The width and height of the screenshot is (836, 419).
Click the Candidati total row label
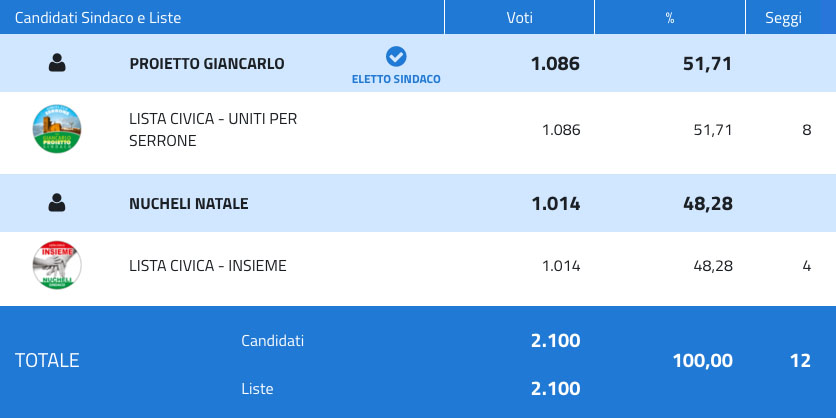(x=273, y=341)
